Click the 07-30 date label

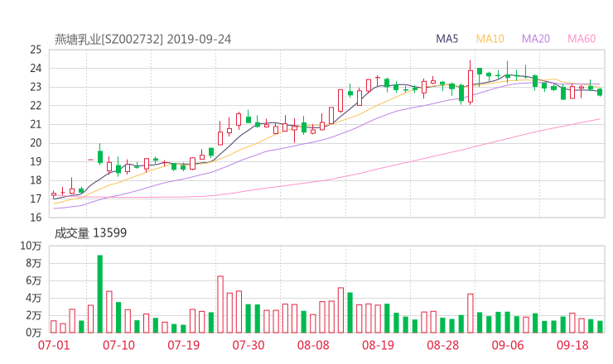point(249,345)
